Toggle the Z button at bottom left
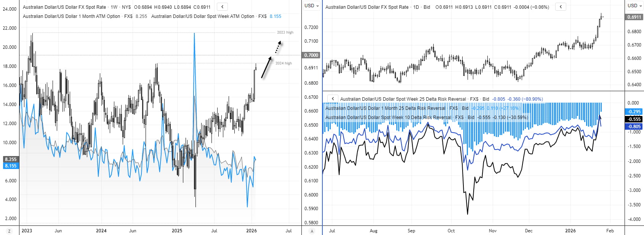Screen dimensions: 644x235 (x=9, y=231)
